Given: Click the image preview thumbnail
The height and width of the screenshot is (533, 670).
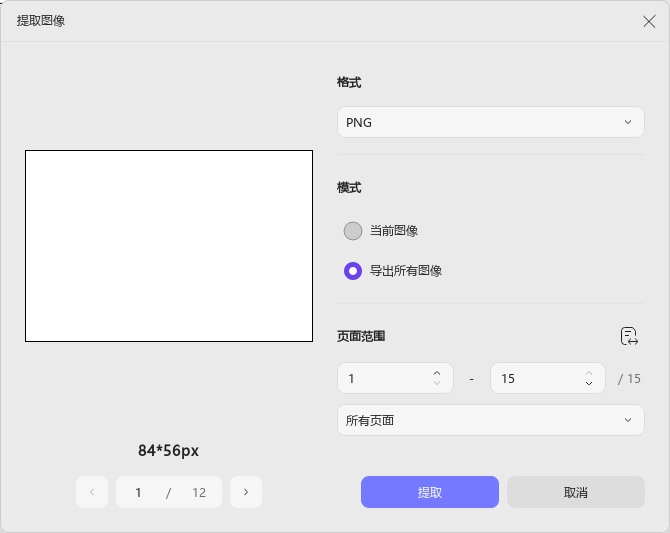Looking at the screenshot, I should point(169,246).
